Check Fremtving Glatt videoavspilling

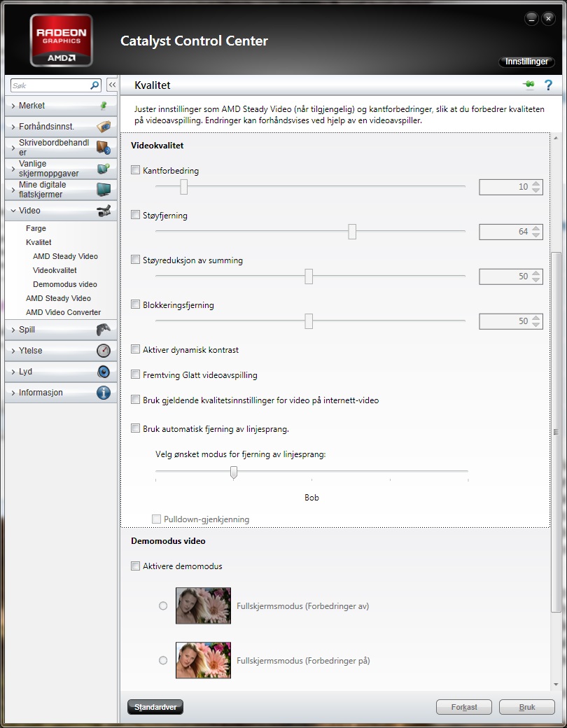pos(135,374)
